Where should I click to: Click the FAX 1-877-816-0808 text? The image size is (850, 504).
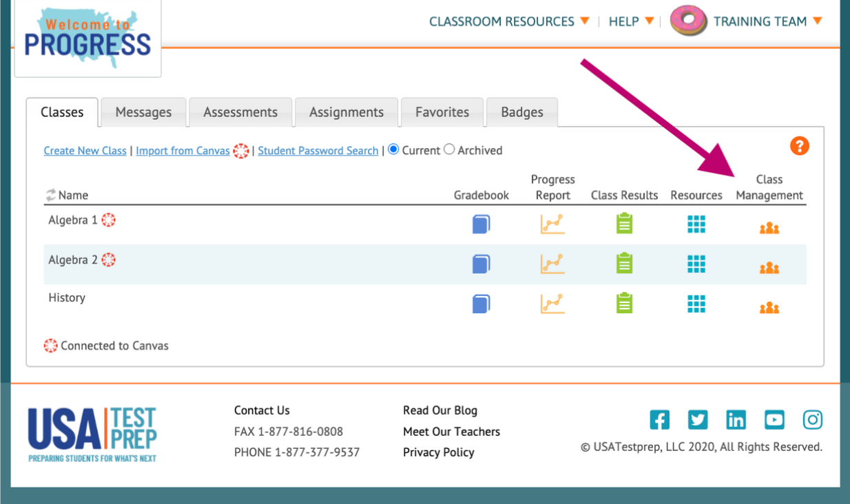289,432
